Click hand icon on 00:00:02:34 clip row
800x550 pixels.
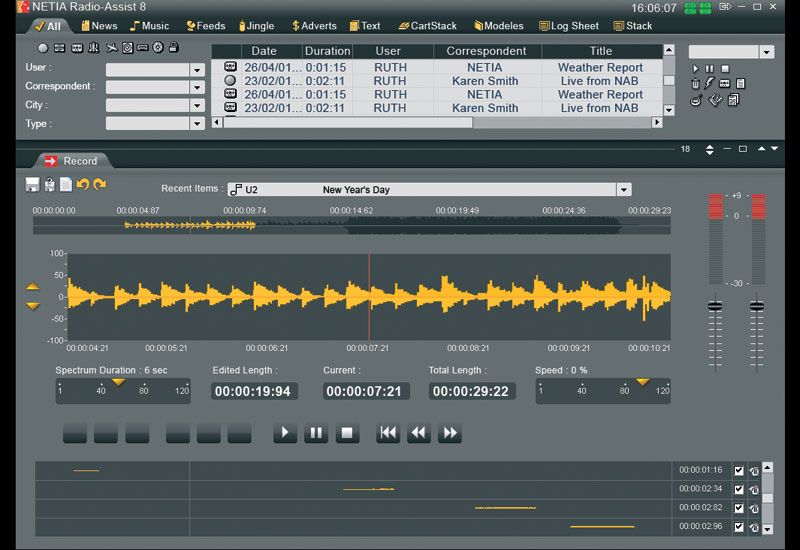[x=754, y=490]
